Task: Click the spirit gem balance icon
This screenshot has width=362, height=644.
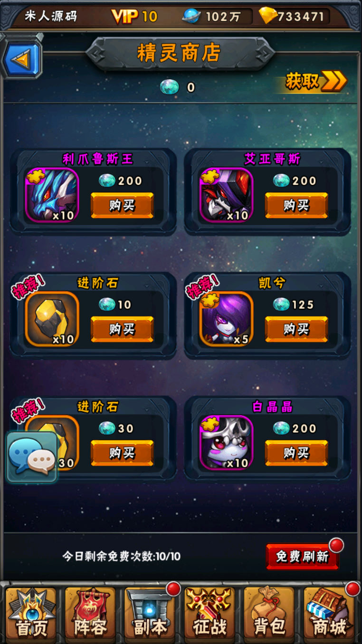Action: [169, 87]
